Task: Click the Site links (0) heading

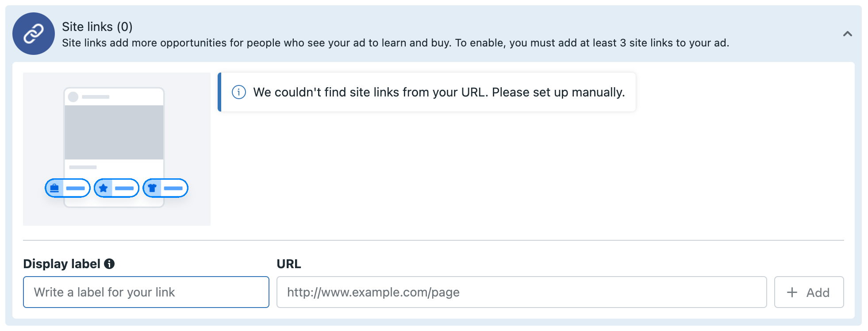Action: [x=97, y=27]
